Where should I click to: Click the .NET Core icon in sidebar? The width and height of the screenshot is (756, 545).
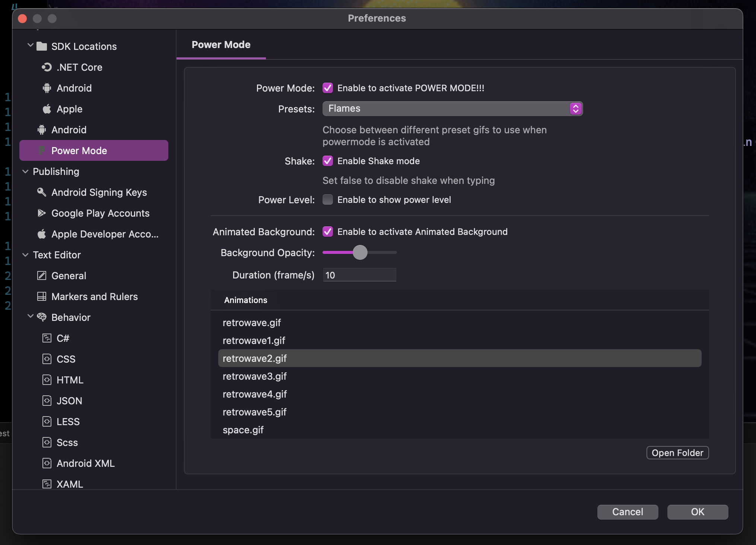tap(47, 67)
